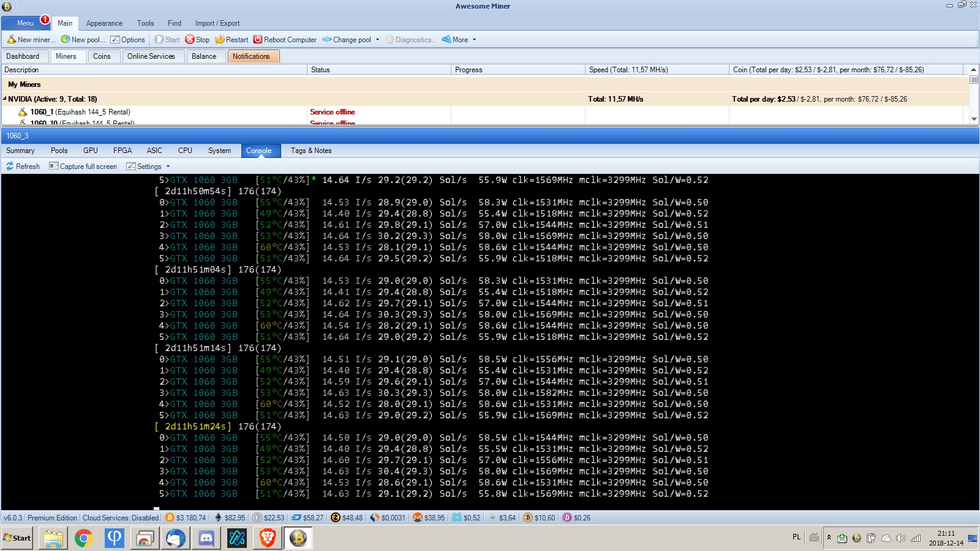Click Cloud Services: Disabled status
The image size is (980, 551).
[121, 518]
